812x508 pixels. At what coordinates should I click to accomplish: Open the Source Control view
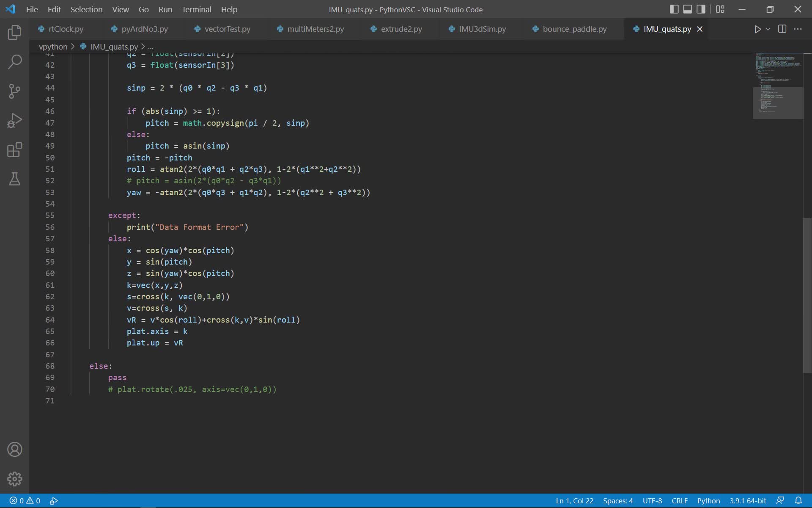pyautogui.click(x=14, y=91)
